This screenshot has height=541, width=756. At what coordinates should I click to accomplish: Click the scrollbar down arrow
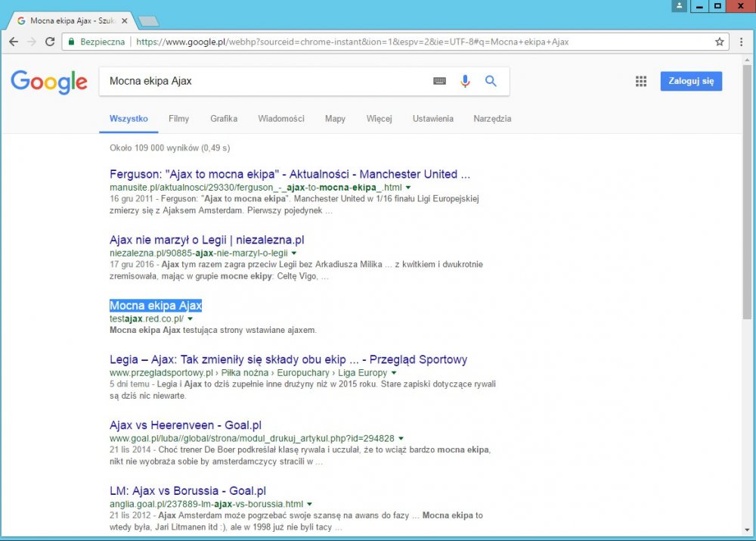747,531
